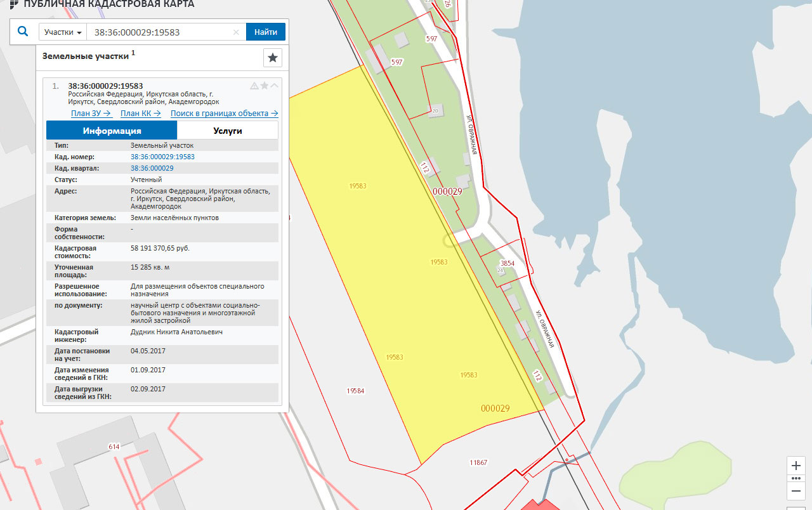Select the Информация tab

(112, 131)
